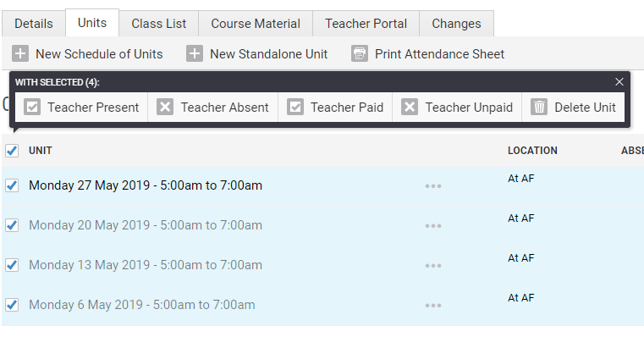Switch to the Class List tab
Screen dimensions: 644x337
159,24
